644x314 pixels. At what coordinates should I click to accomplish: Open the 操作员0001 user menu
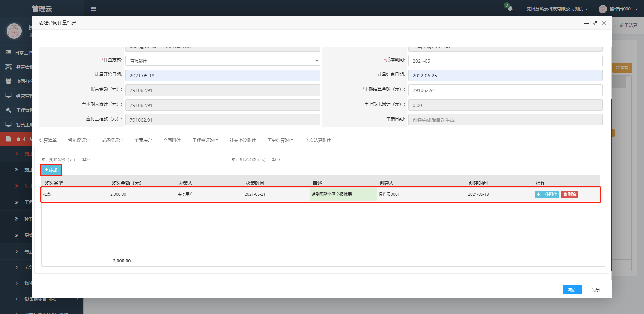pyautogui.click(x=619, y=9)
